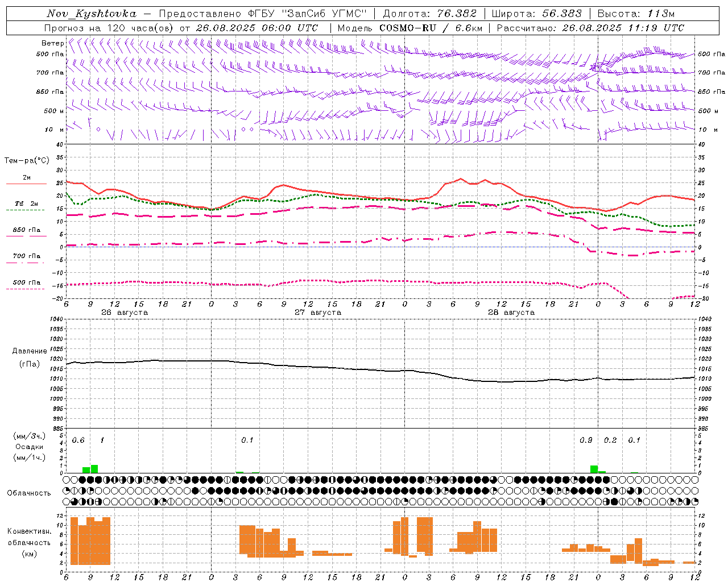Click the forecast text Прогноз на 120 часа(ов)
Viewport: 728px width, 582px height.
(x=109, y=28)
